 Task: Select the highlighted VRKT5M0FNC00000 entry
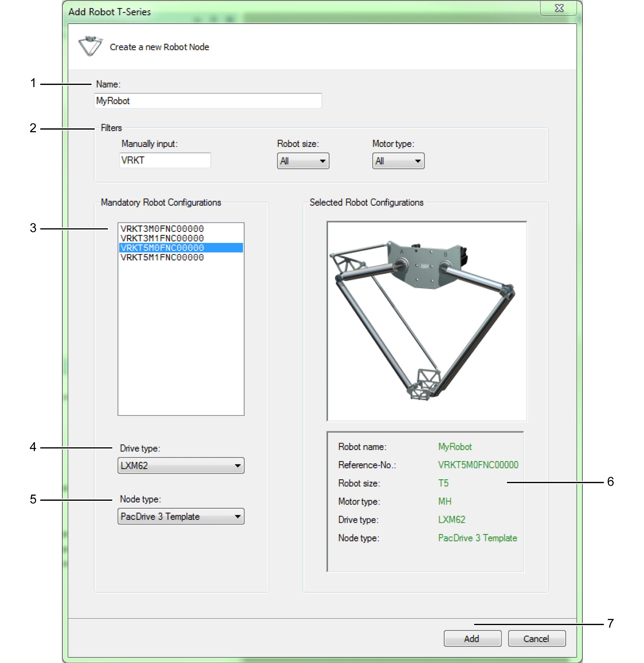click(x=162, y=248)
